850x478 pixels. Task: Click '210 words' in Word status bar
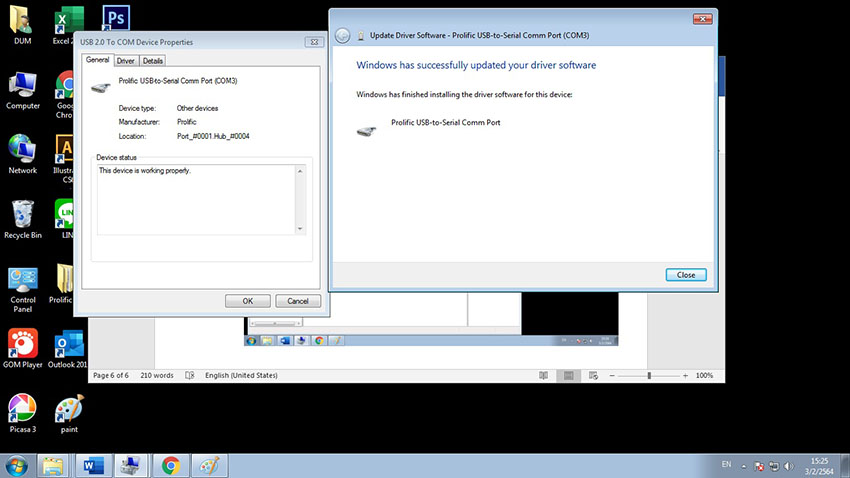coord(157,375)
